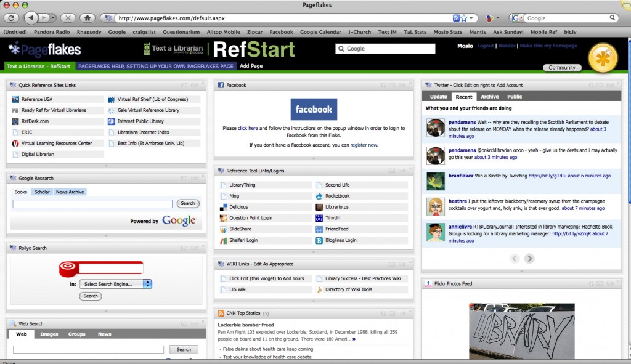631x364 pixels.
Task: Click the facebook logo in Facebook flake
Action: (x=314, y=110)
